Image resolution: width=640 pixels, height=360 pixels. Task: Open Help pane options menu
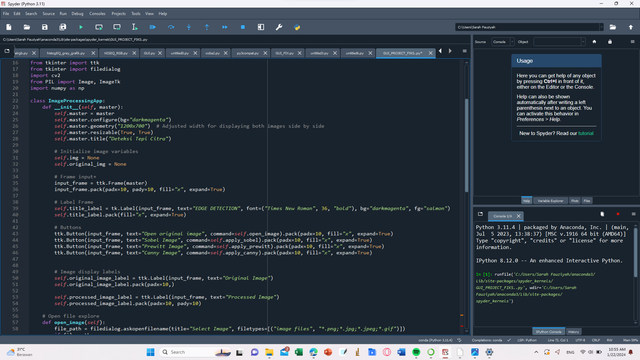point(633,42)
